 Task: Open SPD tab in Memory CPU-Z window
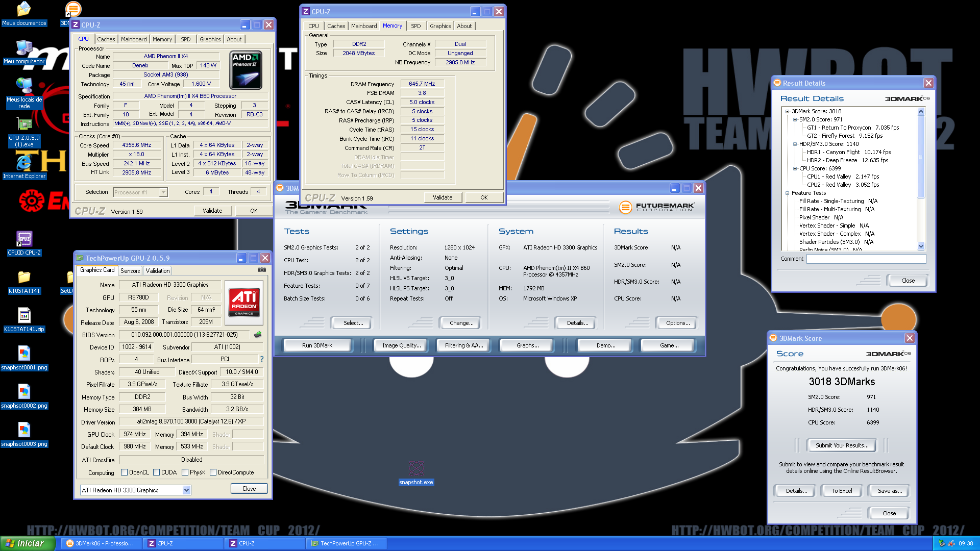[416, 26]
